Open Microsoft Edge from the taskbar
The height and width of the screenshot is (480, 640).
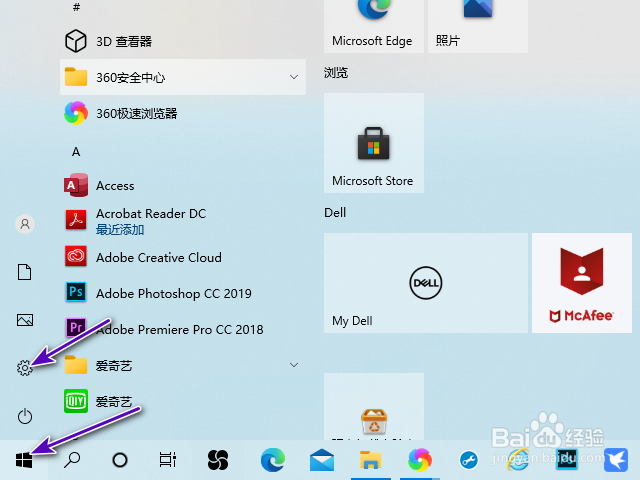click(x=273, y=460)
